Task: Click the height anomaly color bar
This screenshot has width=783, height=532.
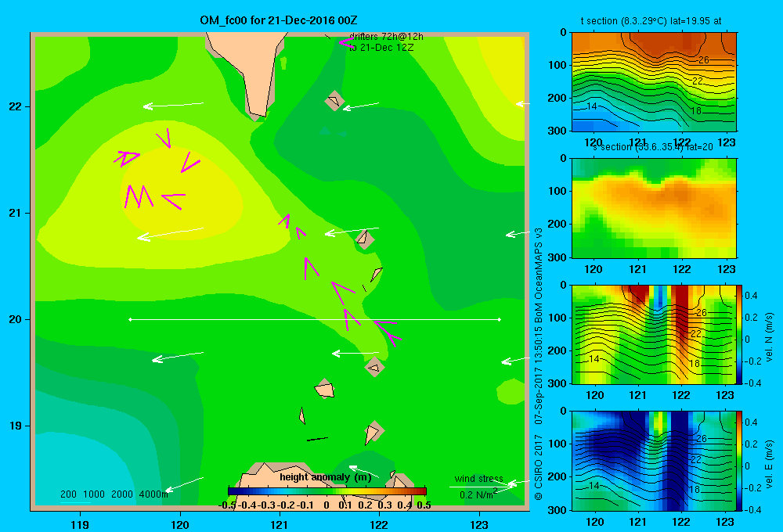Action: tap(327, 491)
